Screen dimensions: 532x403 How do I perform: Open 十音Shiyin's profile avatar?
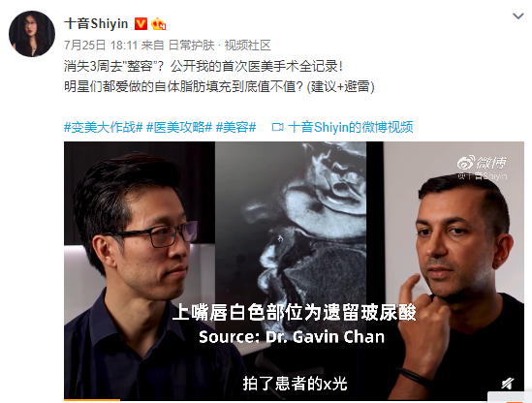(x=32, y=34)
